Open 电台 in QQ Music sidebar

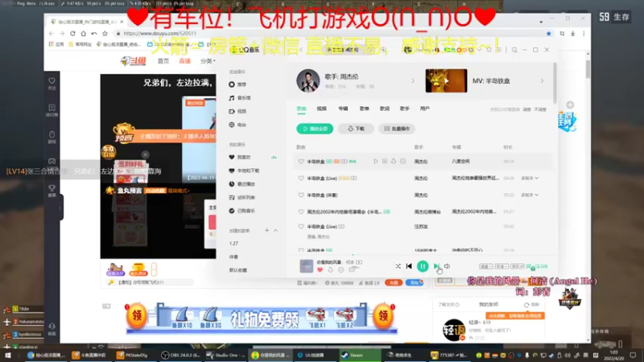point(237,125)
